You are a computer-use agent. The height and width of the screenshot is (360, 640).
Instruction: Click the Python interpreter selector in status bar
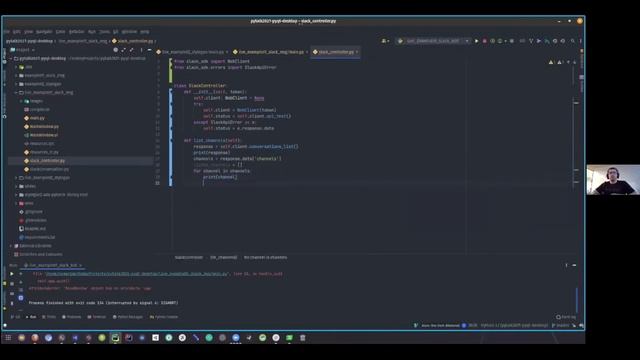tap(514, 325)
